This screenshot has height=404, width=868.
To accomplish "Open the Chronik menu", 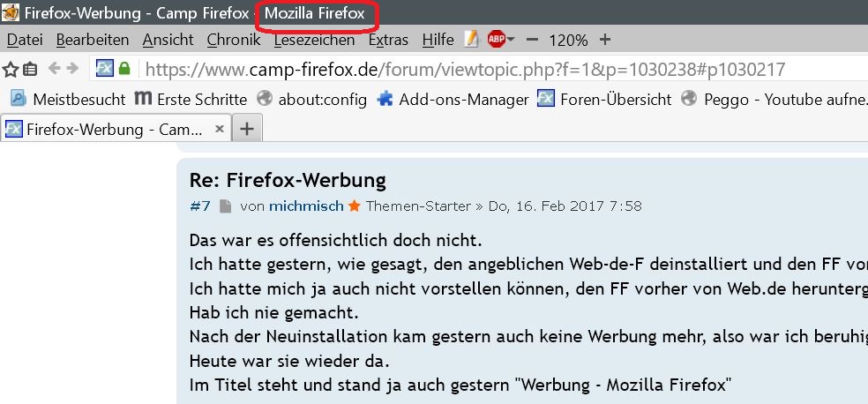I will [234, 40].
